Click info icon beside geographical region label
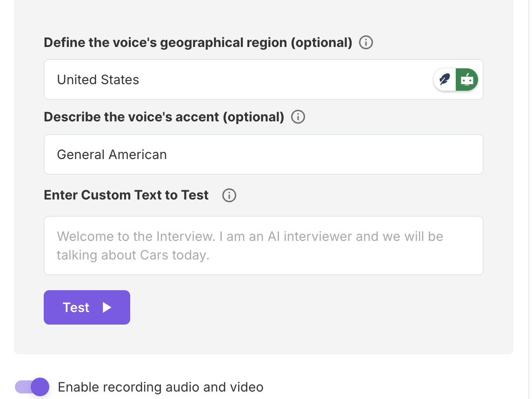 pos(366,43)
